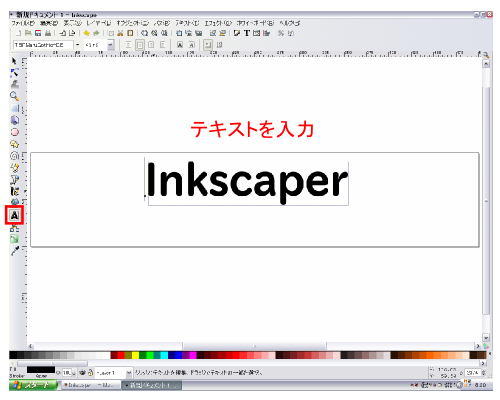Select the 3D Box tool

point(15,120)
